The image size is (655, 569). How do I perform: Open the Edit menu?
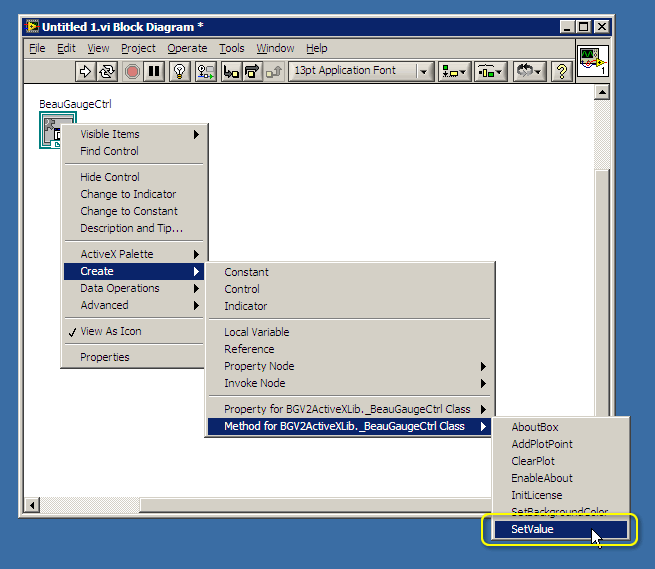point(66,48)
